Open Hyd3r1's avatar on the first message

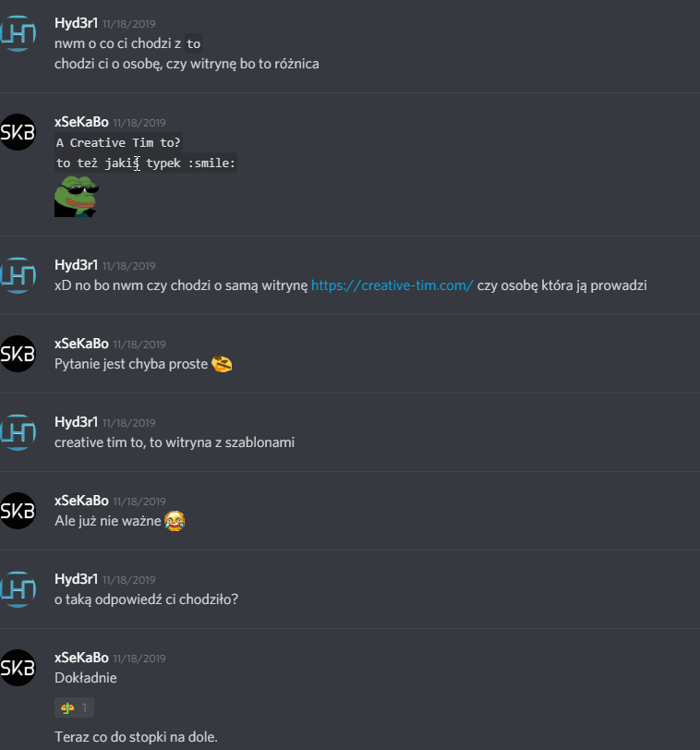[18, 33]
